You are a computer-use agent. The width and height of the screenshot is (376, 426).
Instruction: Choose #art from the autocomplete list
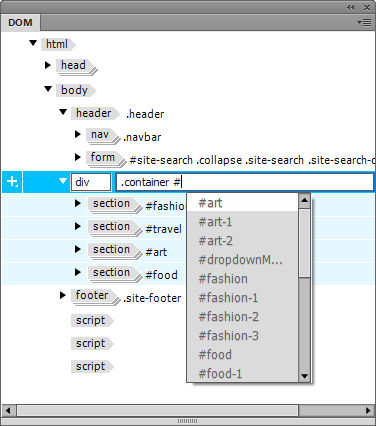tap(243, 203)
